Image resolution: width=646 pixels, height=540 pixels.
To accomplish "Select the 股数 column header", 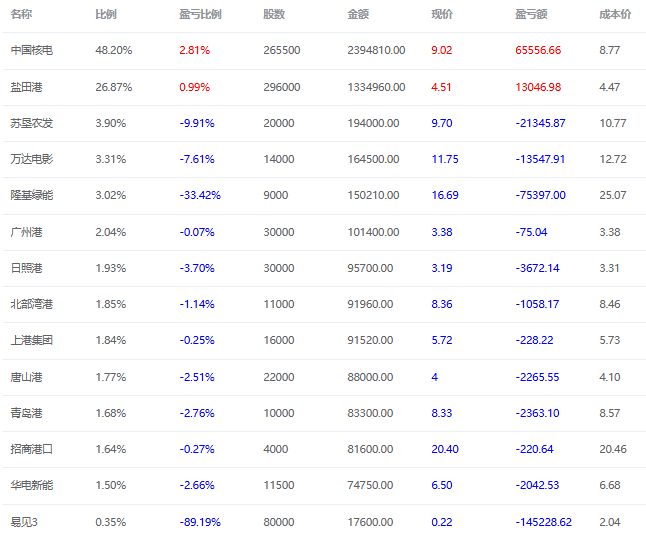I will pyautogui.click(x=274, y=14).
